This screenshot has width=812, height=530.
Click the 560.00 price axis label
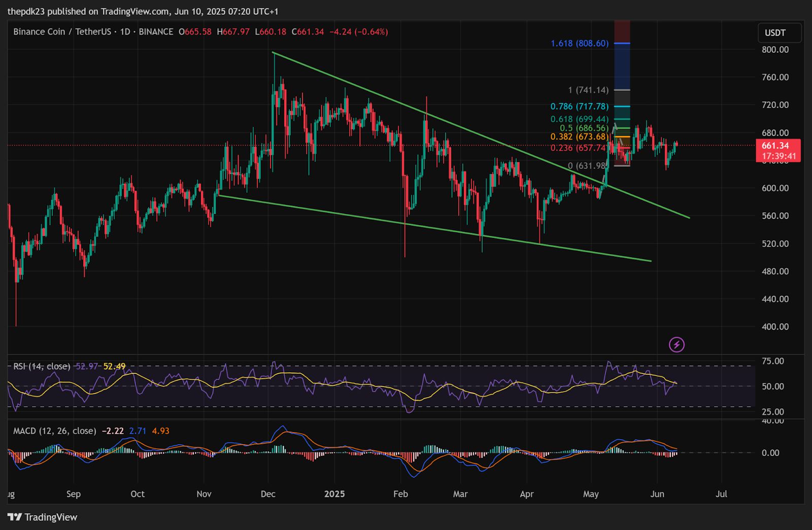point(775,216)
